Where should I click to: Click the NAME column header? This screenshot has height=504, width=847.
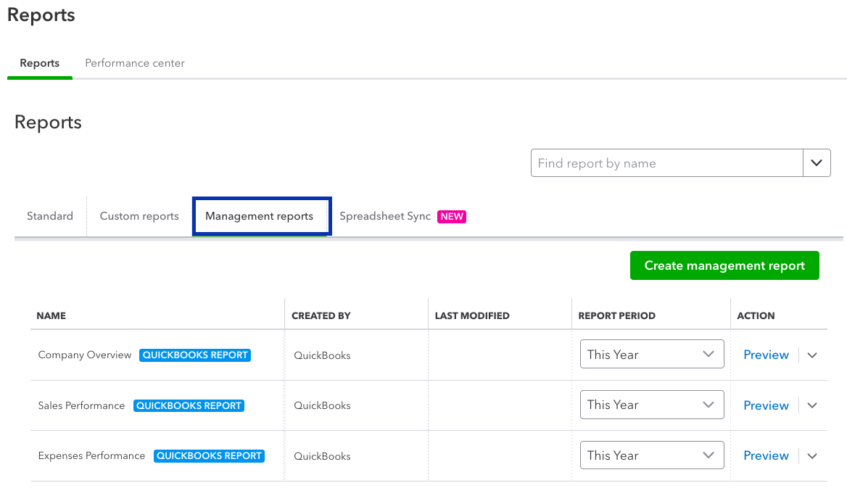coord(51,316)
